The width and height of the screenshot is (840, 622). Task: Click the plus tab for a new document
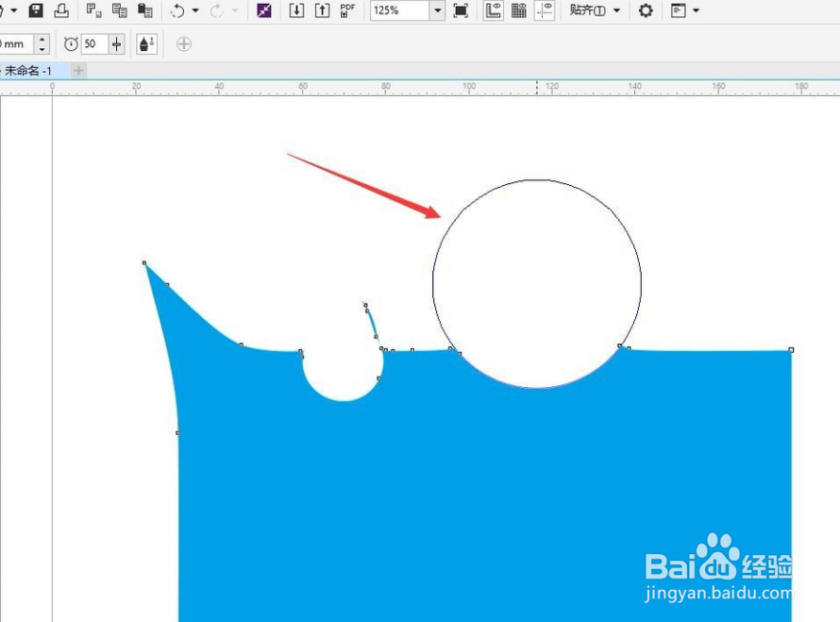click(x=78, y=71)
